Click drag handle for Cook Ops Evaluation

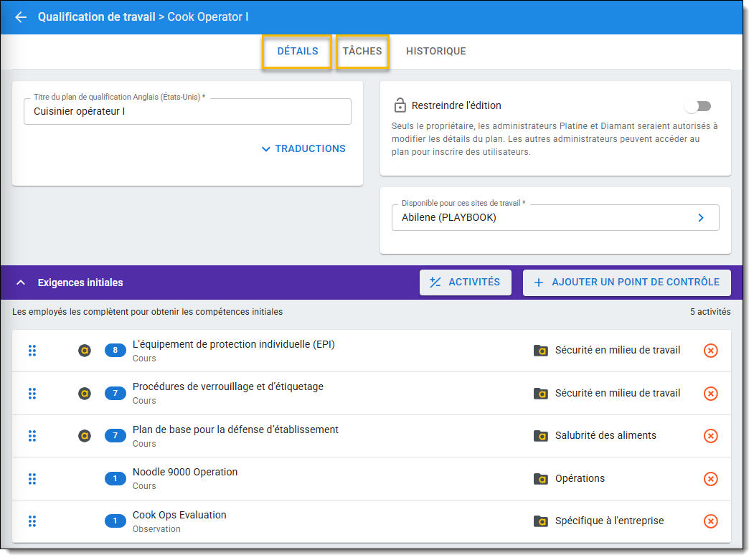[x=32, y=521]
